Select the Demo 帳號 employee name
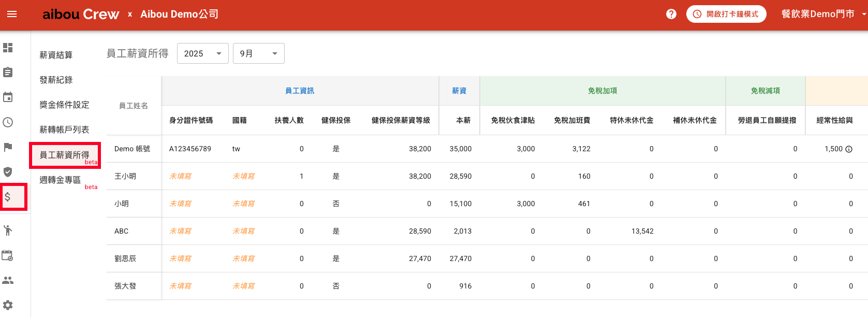This screenshot has width=868, height=317. click(x=132, y=149)
